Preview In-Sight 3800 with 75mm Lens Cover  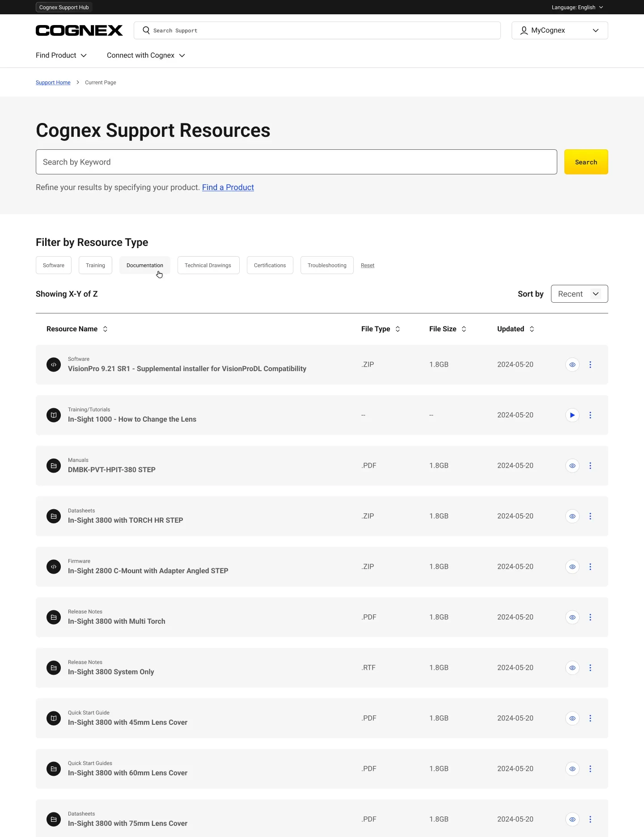point(572,819)
